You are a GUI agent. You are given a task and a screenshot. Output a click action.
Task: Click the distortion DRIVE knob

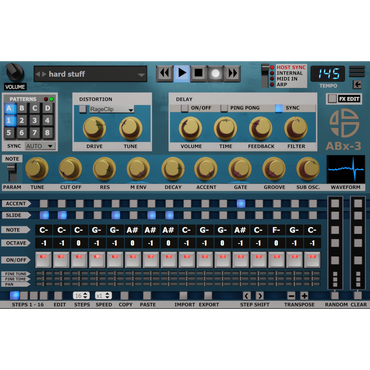[94, 128]
